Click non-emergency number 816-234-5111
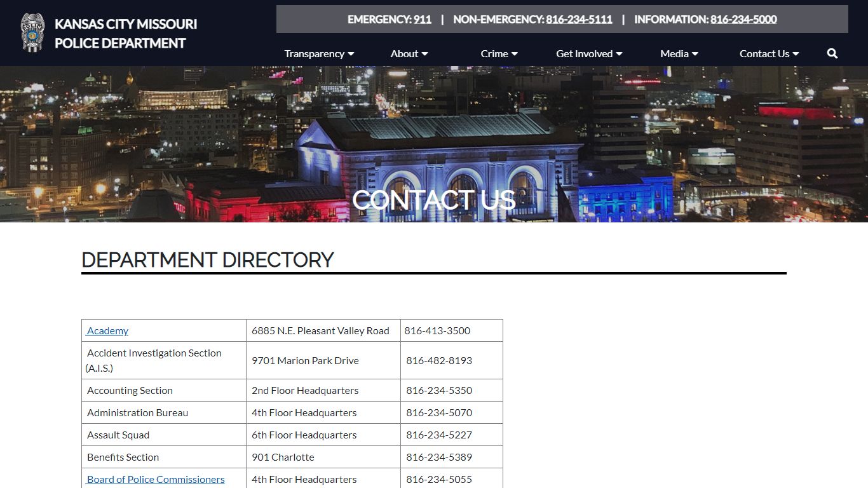Viewport: 868px width, 488px height. [x=579, y=19]
